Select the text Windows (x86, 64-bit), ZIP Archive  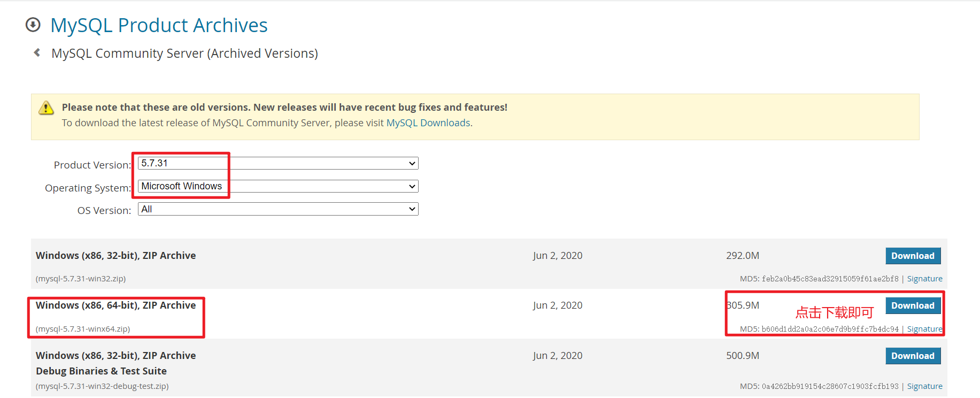tap(115, 305)
